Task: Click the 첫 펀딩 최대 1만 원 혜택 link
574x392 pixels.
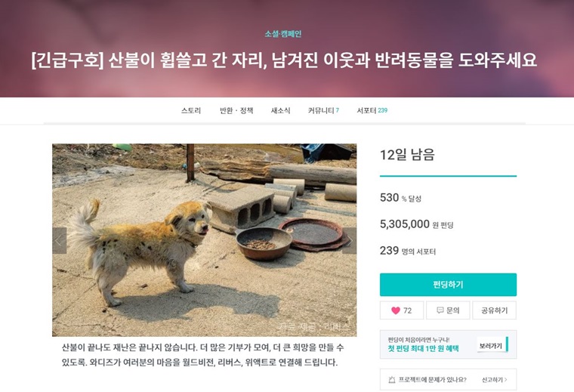Action: pos(423,349)
